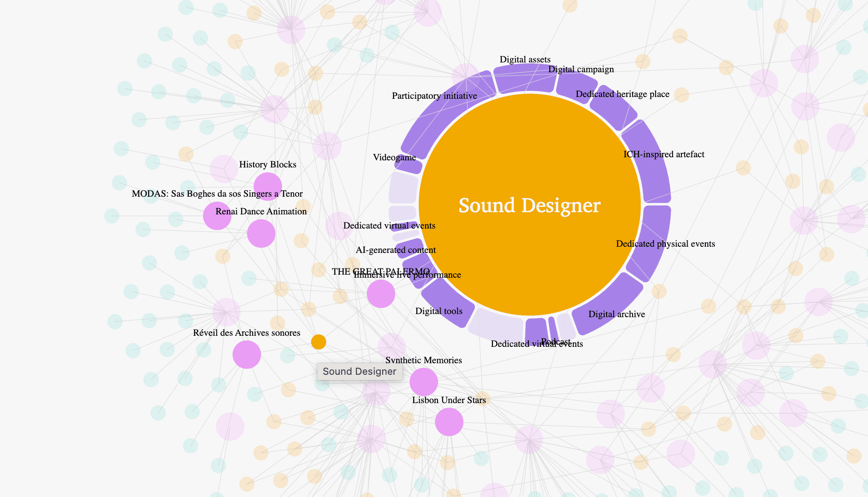The image size is (868, 497).
Task: Select the Réveil des Archives sonores node
Action: [x=246, y=354]
